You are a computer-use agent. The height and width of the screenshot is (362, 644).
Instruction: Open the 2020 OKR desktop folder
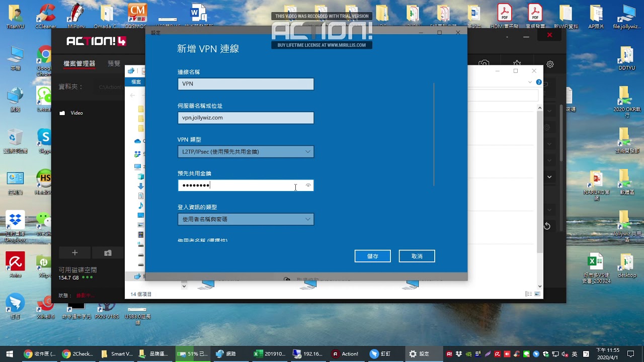[627, 102]
